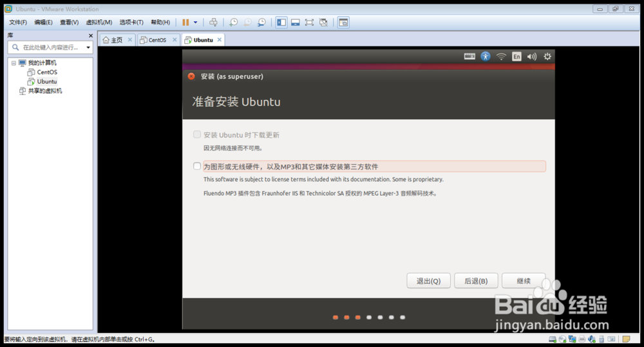
Task: Click the Fluendo MP3 license notice text
Action: [x=320, y=193]
